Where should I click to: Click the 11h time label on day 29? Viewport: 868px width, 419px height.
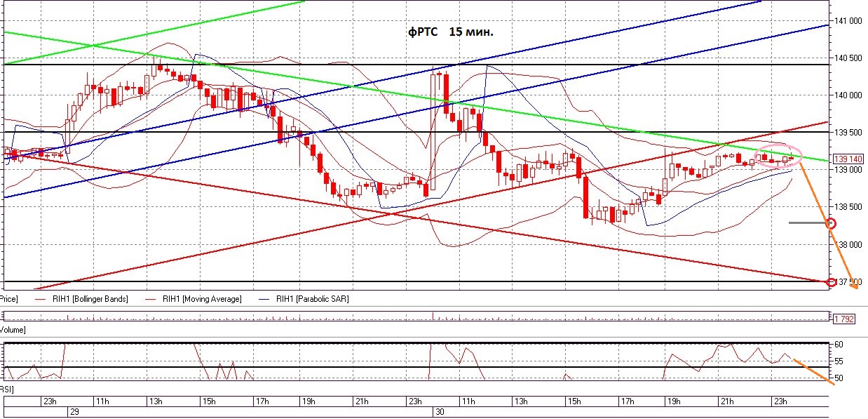pyautogui.click(x=102, y=402)
